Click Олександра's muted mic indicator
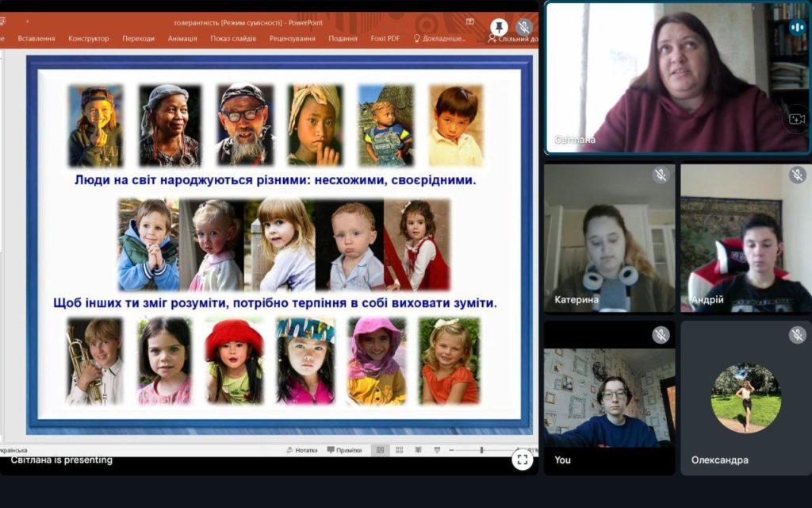 click(797, 335)
